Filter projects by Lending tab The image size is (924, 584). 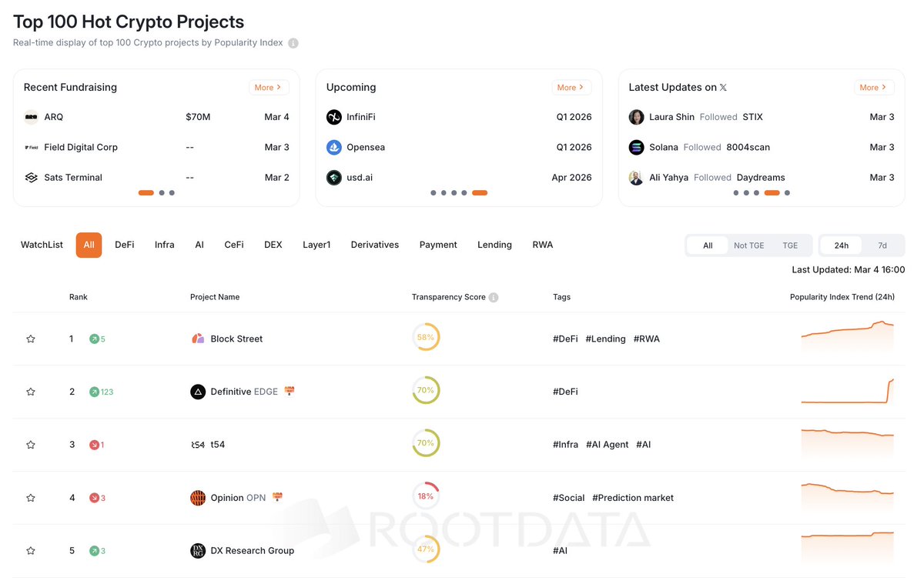pos(494,245)
